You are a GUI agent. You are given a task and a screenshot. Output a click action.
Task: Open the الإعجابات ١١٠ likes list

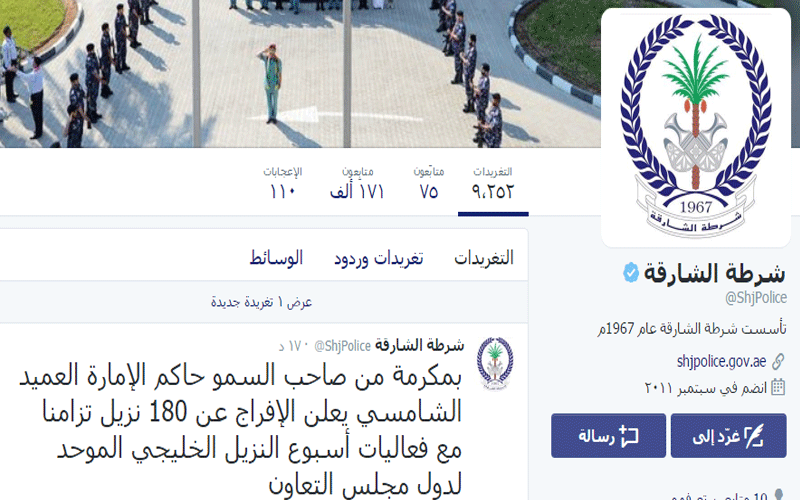pyautogui.click(x=283, y=183)
